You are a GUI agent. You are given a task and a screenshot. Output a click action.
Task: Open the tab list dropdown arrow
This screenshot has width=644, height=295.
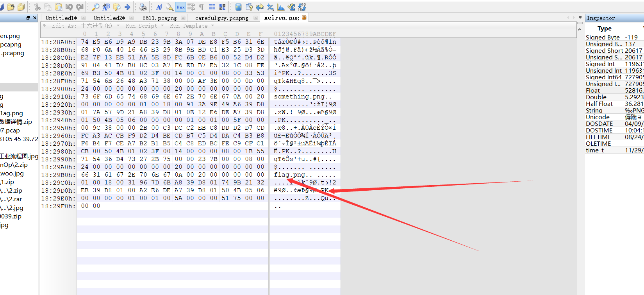pos(580,18)
